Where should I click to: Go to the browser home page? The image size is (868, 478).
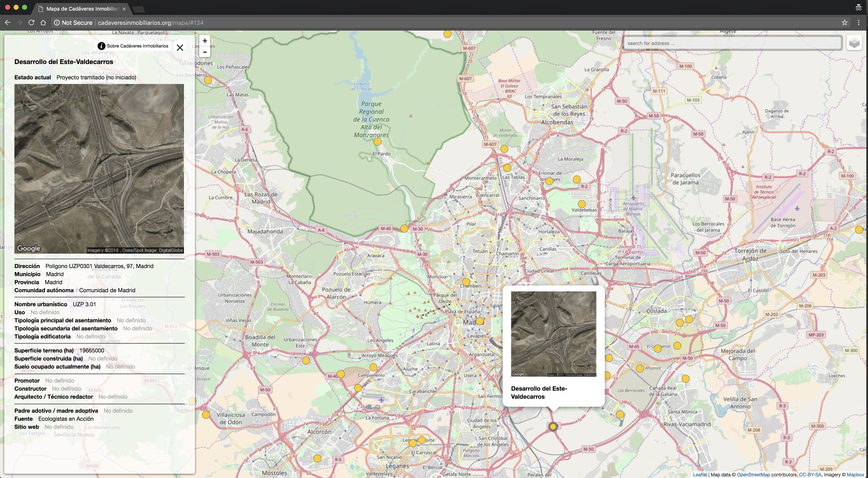[x=43, y=23]
